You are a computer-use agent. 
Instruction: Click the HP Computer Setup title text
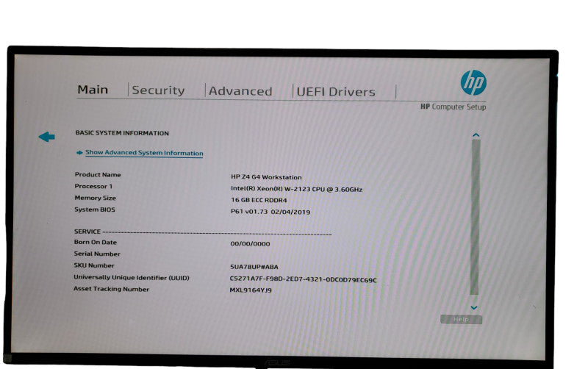coord(453,107)
